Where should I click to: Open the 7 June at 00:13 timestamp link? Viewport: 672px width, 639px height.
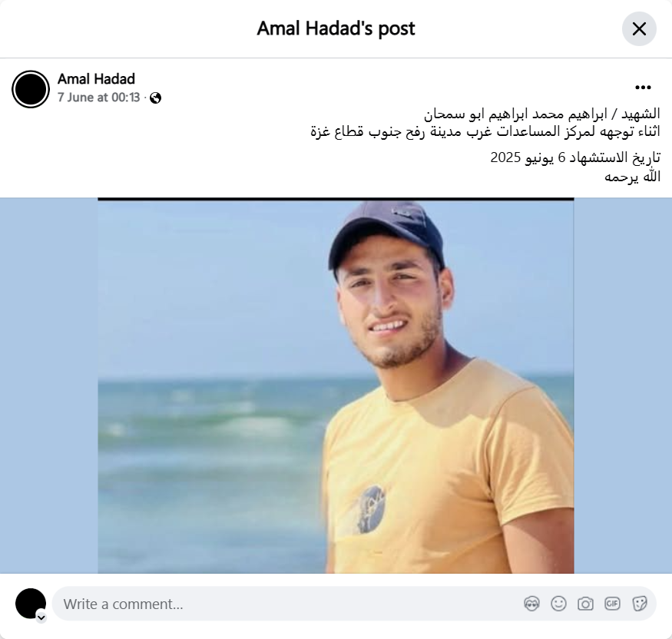click(x=99, y=98)
